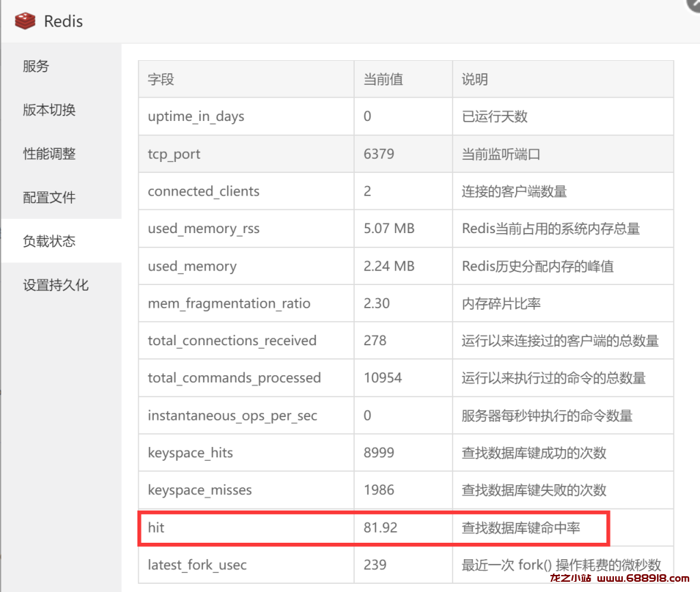
Task: Click description 查找数据库键失败的次数
Action: point(534,490)
